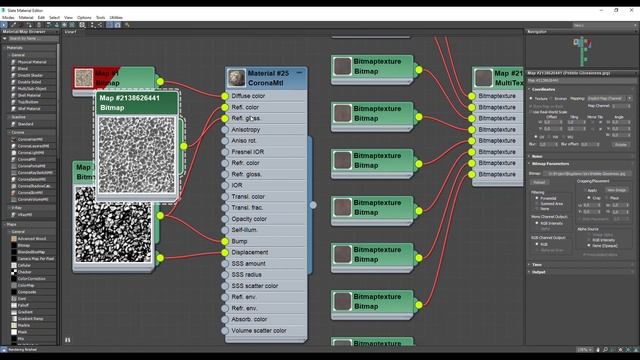The height and width of the screenshot is (360, 640).
Task: Click the Select by Material toolbar icon
Action: (127, 25)
